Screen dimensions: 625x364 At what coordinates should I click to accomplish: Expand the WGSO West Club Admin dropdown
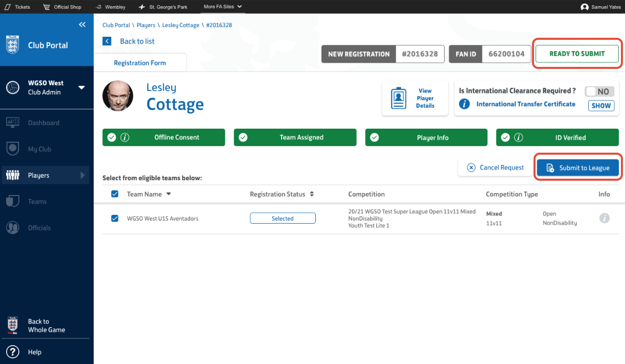[81, 87]
